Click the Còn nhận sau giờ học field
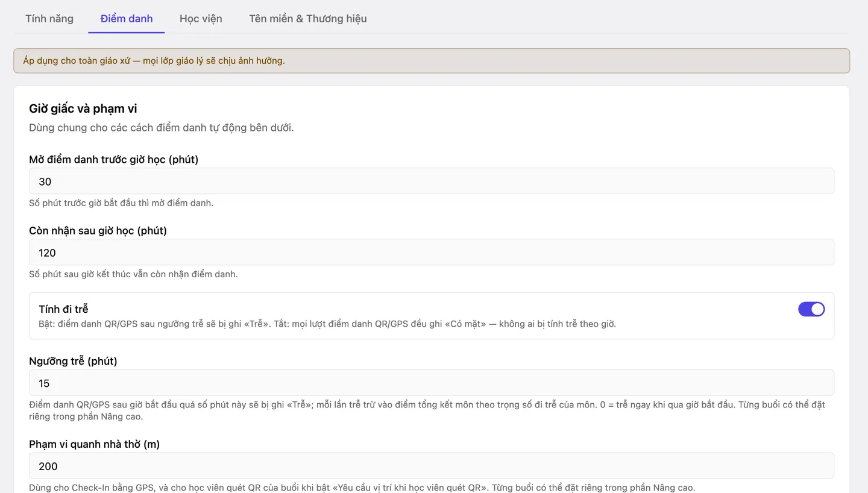868x493 pixels. point(432,253)
